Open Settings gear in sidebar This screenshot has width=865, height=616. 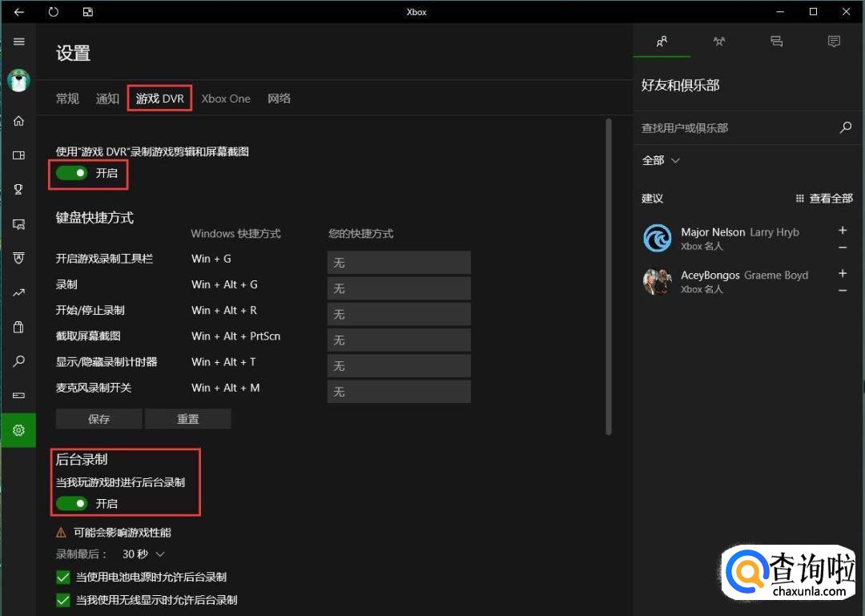[x=18, y=430]
